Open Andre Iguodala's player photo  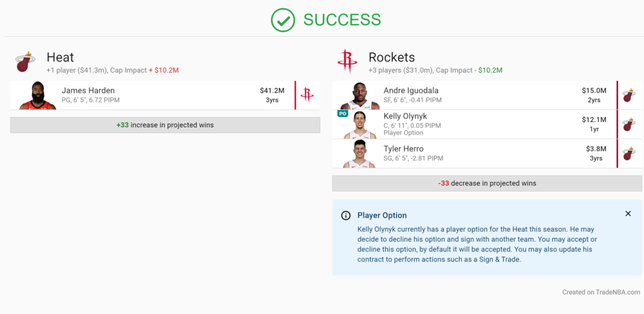point(360,95)
